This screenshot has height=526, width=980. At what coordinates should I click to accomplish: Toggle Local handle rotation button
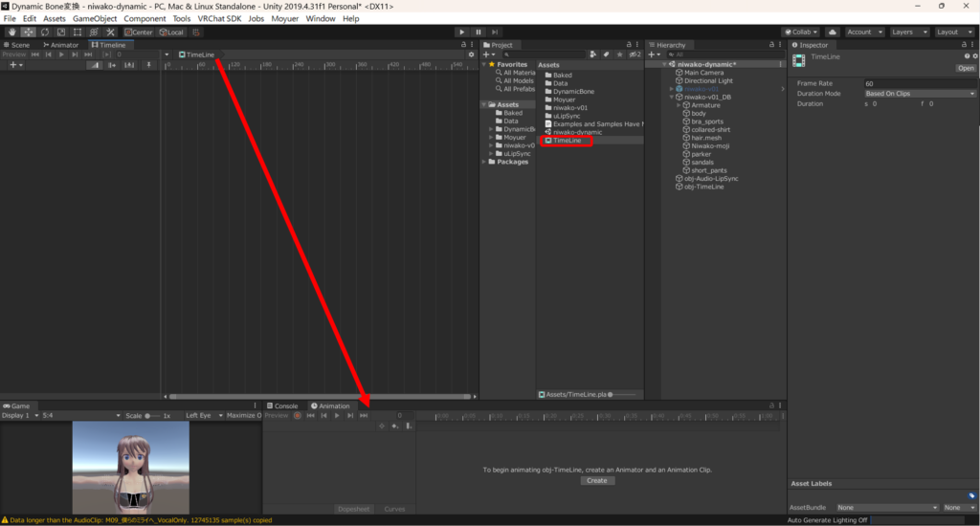(x=171, y=32)
